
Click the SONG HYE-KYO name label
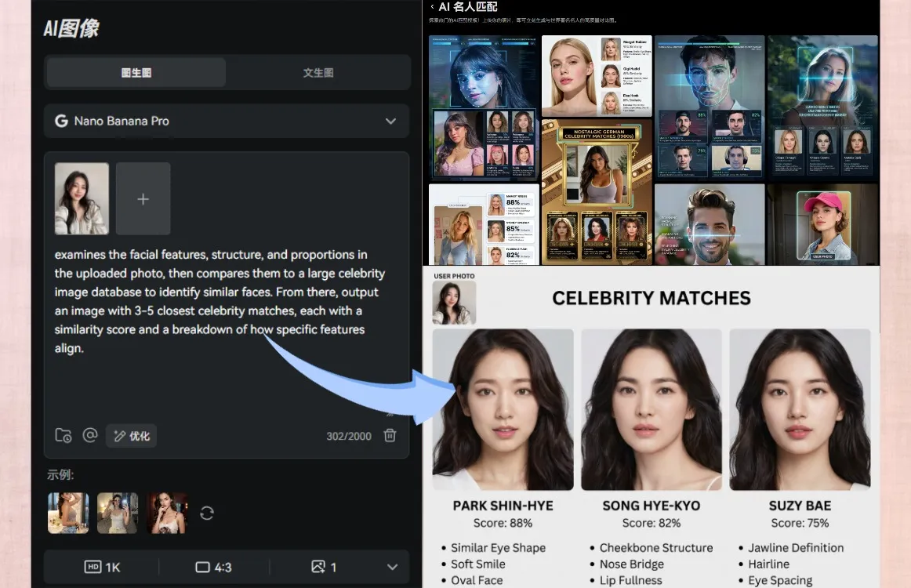pyautogui.click(x=651, y=506)
